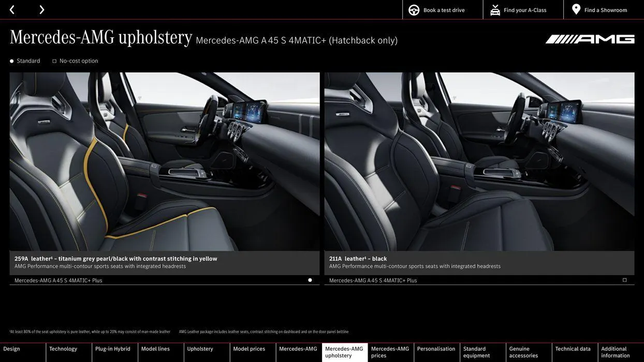Select no-cost option box for 211A black leather
The height and width of the screenshot is (362, 644).
pyautogui.click(x=624, y=280)
